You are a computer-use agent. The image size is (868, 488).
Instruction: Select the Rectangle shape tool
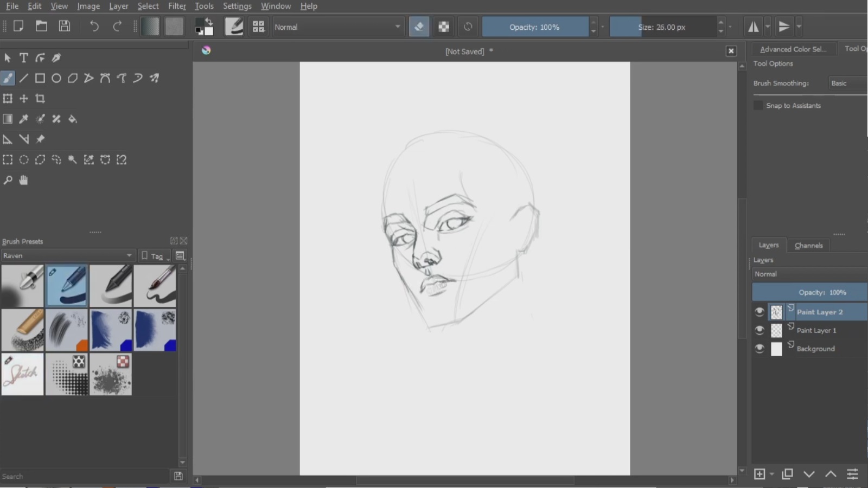click(40, 78)
